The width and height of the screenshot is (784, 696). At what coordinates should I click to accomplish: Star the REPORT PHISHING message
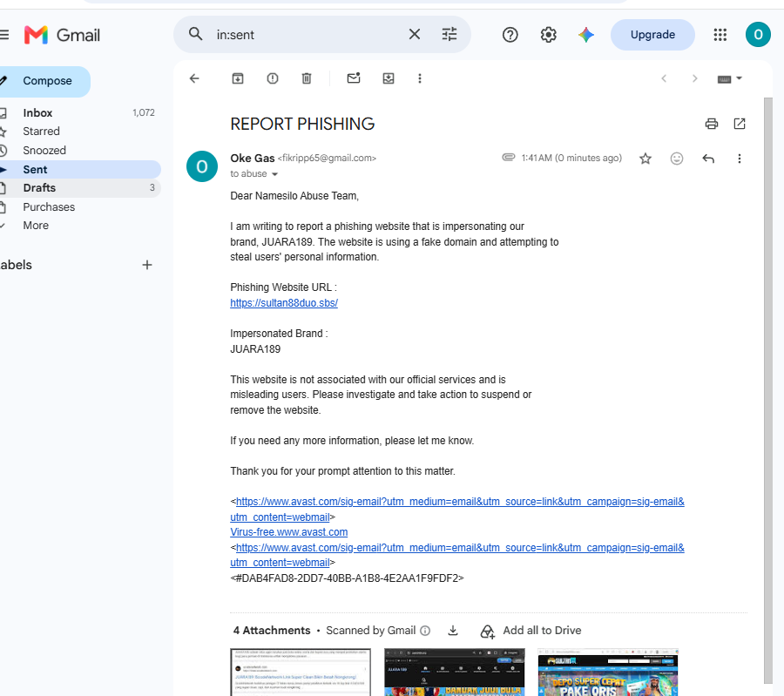click(x=645, y=159)
